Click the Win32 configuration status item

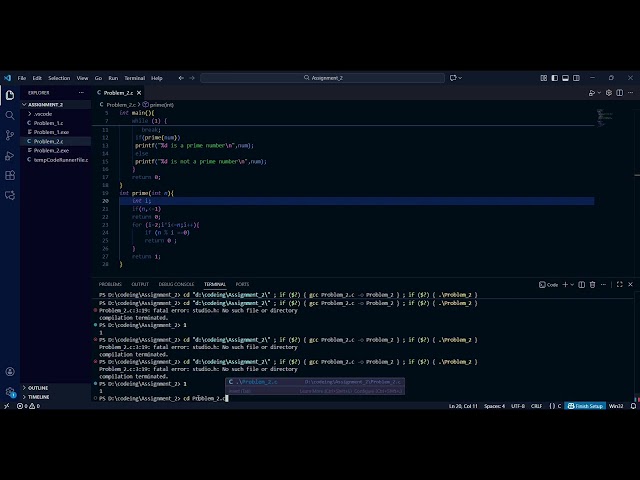(x=616, y=406)
